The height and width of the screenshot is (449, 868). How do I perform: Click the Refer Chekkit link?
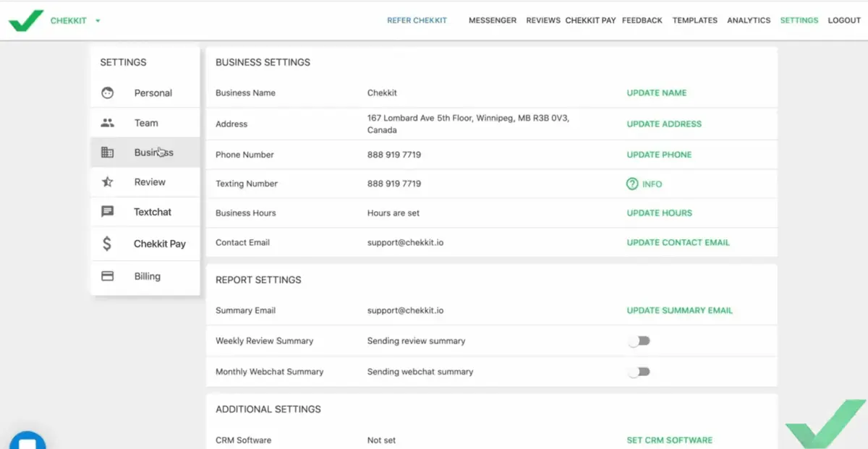417,20
